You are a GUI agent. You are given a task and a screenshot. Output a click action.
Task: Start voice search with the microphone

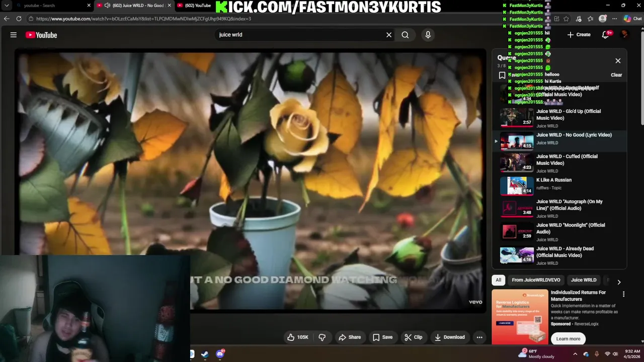pyautogui.click(x=428, y=35)
